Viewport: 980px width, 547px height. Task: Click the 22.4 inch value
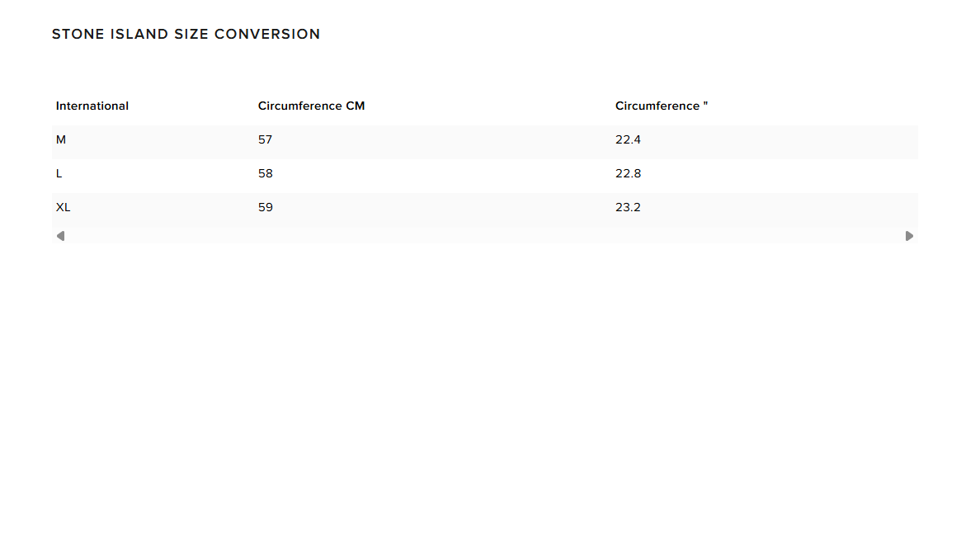628,139
